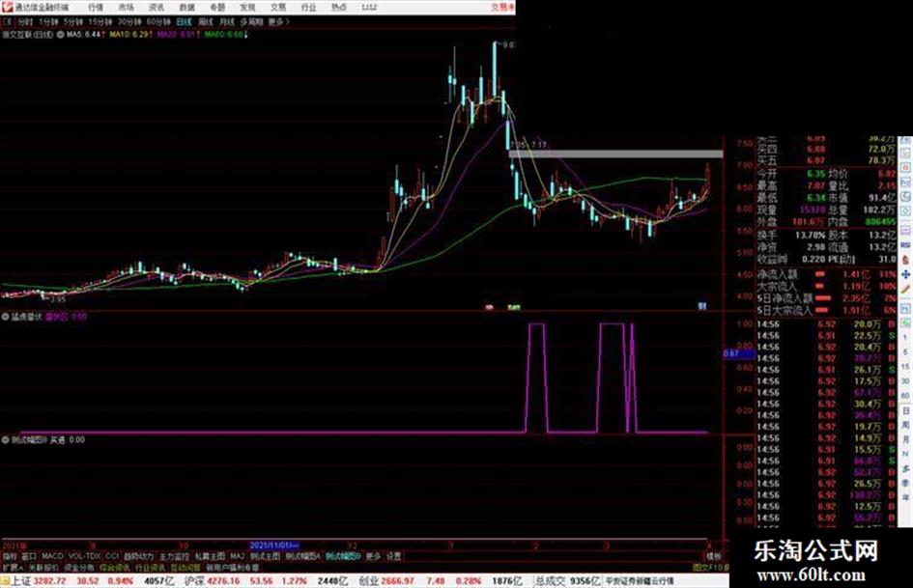The width and height of the screenshot is (913, 588).
Task: Click the selected date marker 2021/11/01
Action: point(274,546)
